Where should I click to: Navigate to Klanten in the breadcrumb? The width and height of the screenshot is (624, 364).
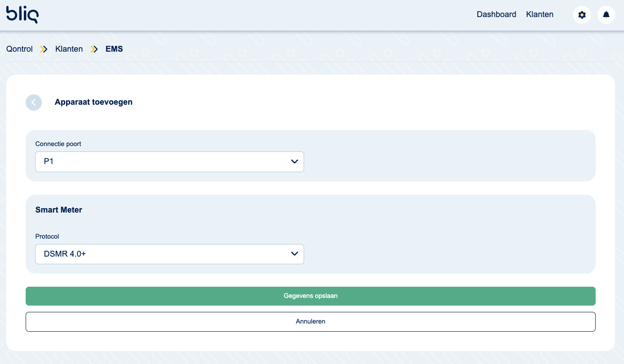(69, 49)
